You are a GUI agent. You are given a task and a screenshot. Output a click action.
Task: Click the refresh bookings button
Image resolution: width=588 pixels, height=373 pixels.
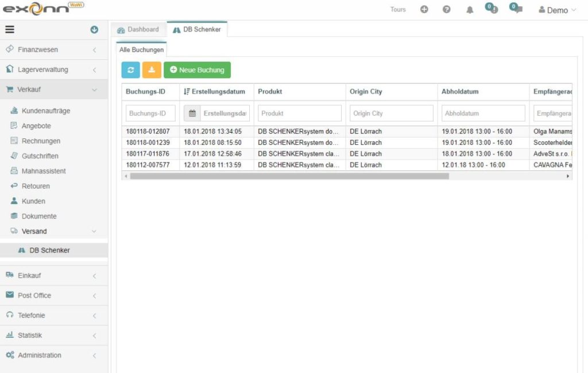pos(130,70)
